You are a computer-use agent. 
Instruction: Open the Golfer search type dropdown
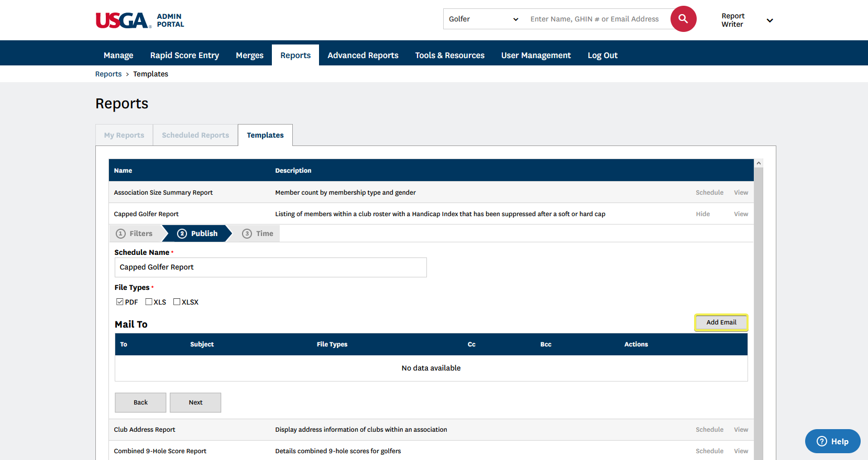tap(483, 19)
